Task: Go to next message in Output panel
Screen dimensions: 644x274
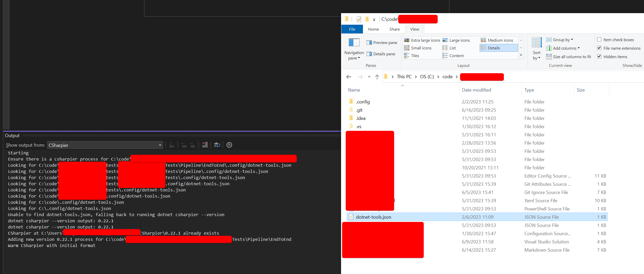Action: (192, 145)
